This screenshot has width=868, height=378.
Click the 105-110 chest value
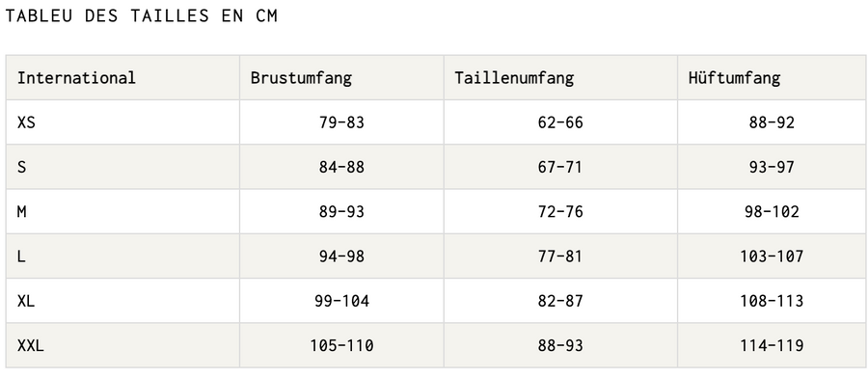tap(341, 345)
